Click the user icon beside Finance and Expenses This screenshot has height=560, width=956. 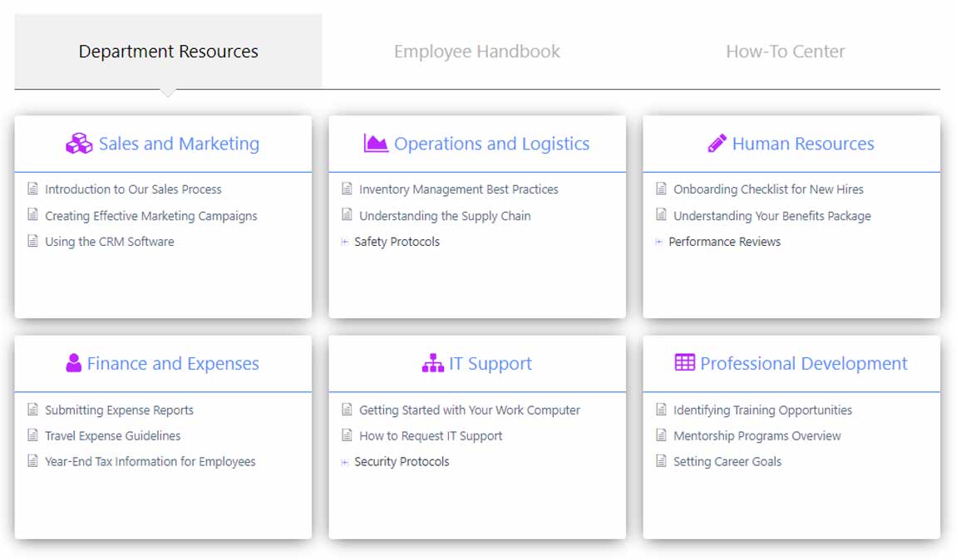pos(73,363)
